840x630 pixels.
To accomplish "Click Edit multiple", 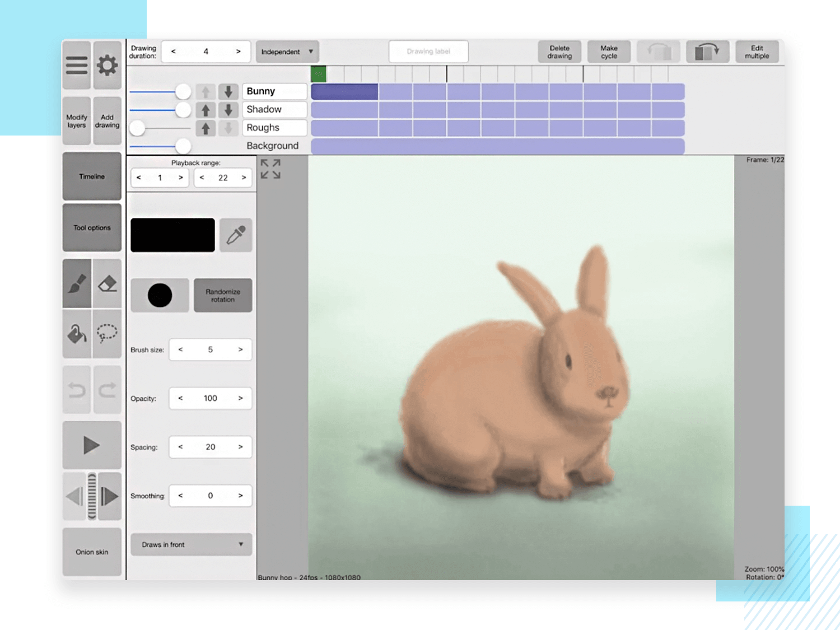I will (x=757, y=52).
